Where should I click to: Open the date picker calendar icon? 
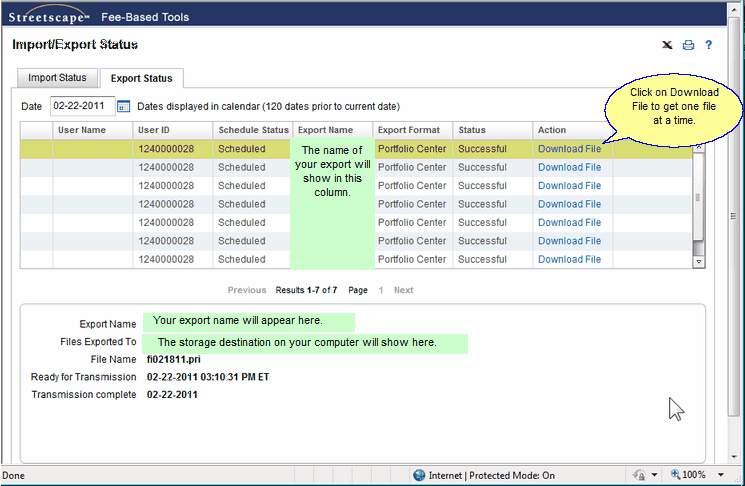coord(124,106)
